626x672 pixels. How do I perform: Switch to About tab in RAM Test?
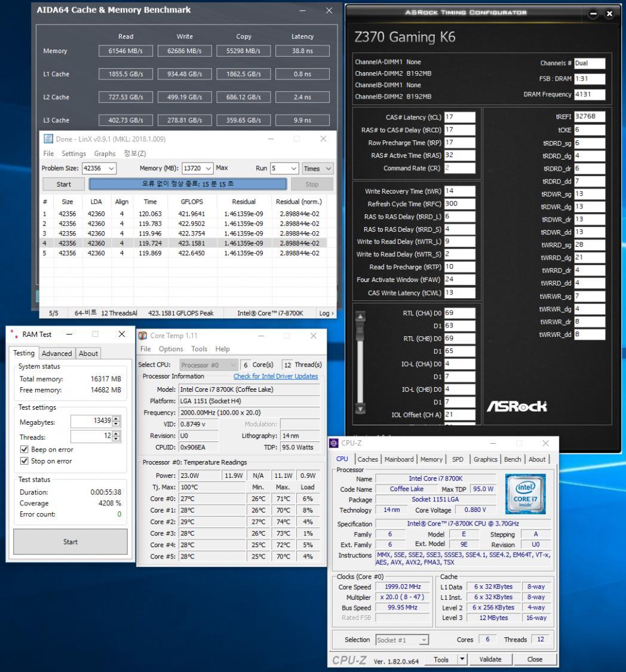[x=88, y=354]
